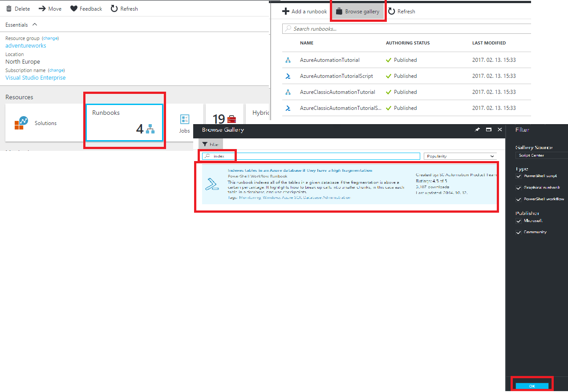The width and height of the screenshot is (568, 392).
Task: Select the AzureAutomationTutorial runbook name
Action: 330,60
